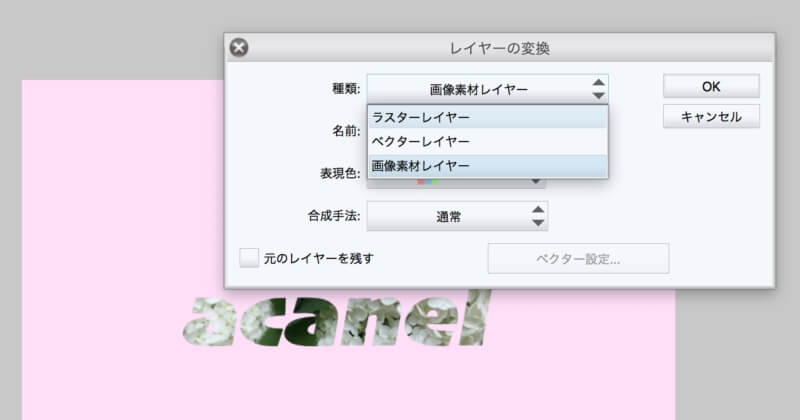Open the 種類 dropdown showing 画像素材レイヤー
Screen dimensions: 800x420
(x=487, y=89)
